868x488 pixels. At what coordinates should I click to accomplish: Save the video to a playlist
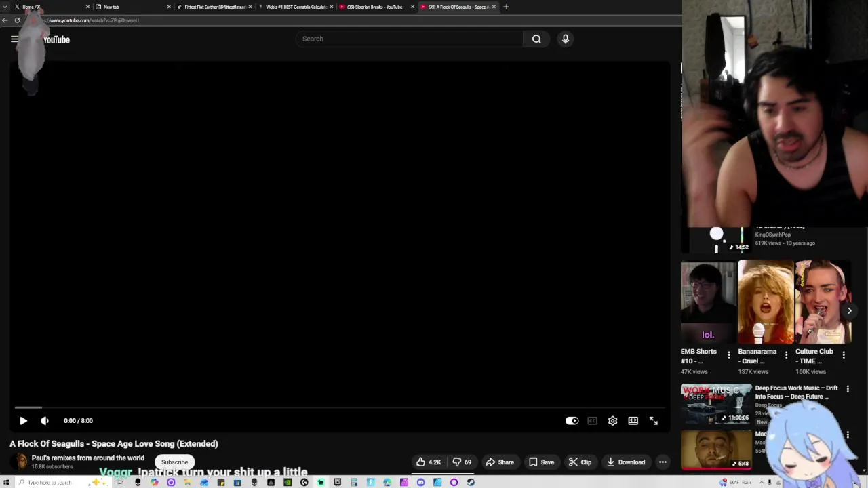[541, 462]
